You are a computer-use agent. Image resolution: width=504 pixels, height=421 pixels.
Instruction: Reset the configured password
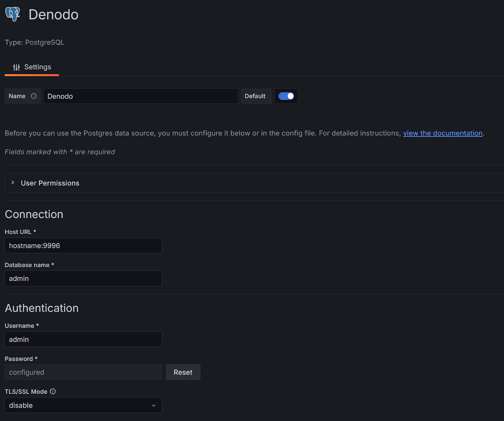tap(183, 372)
